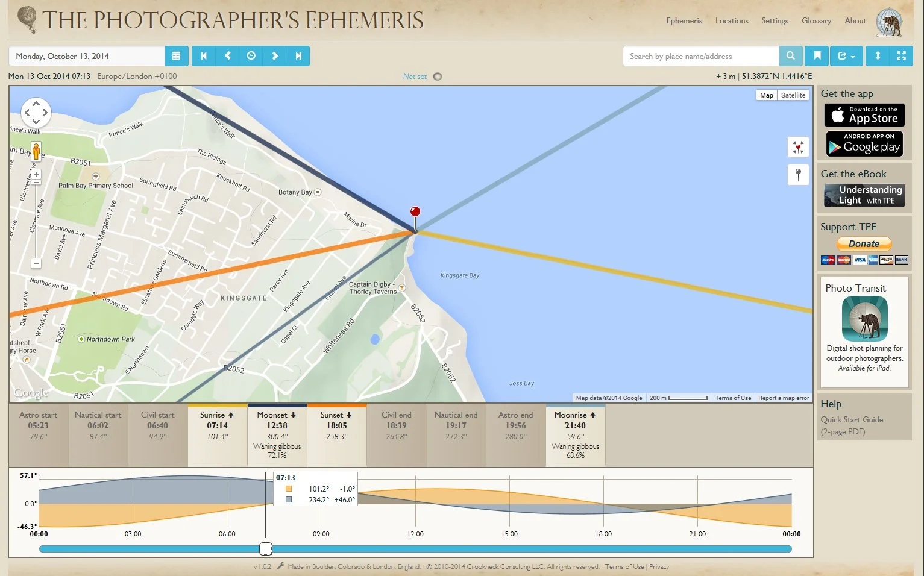Select the Civil start 06:40 event

coord(158,435)
